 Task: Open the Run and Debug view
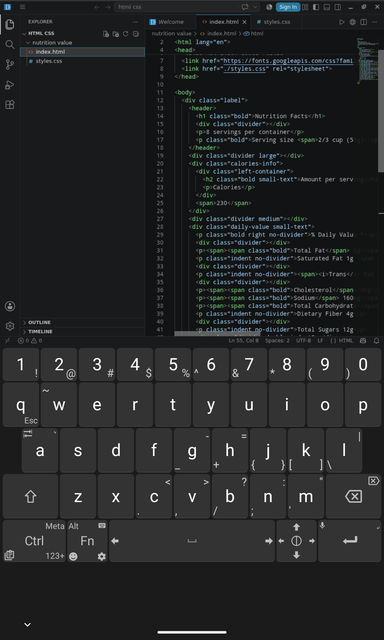tap(10, 85)
